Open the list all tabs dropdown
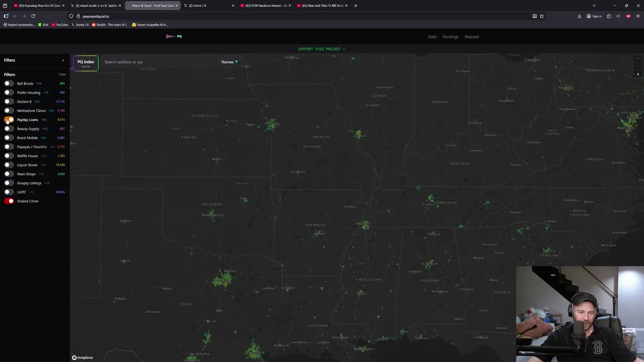 click(x=594, y=6)
